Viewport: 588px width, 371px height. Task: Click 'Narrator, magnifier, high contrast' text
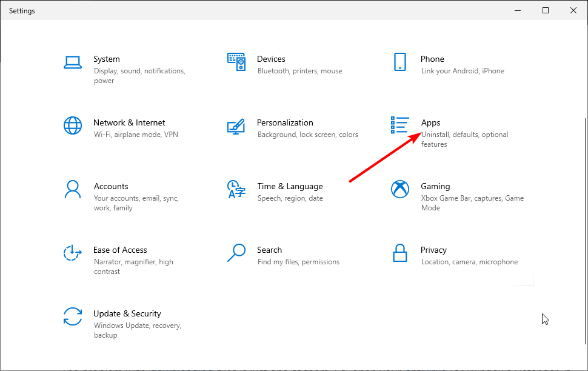133,267
